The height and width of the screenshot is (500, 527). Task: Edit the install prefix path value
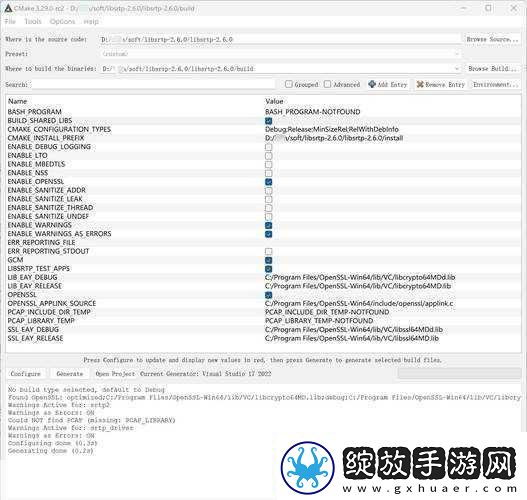(x=334, y=138)
